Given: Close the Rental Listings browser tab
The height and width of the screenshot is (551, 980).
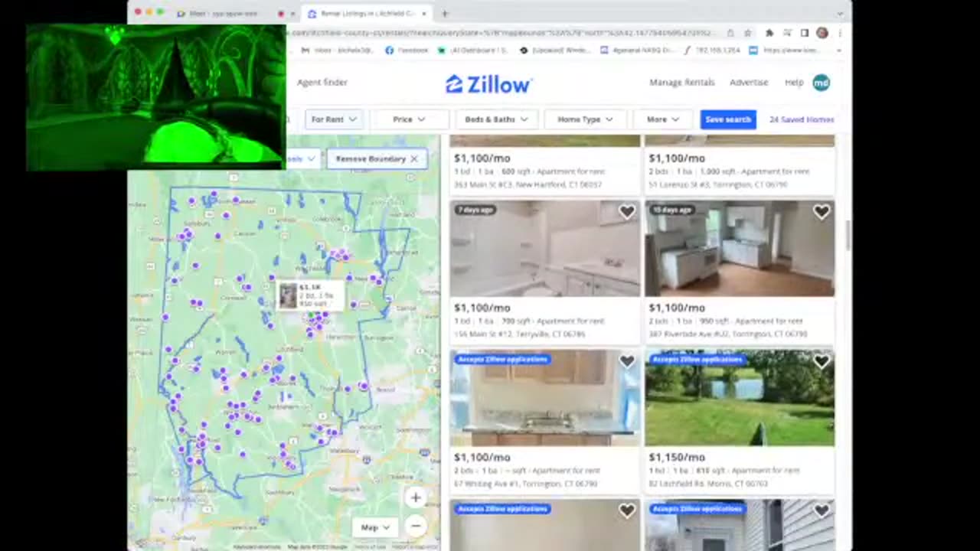Looking at the screenshot, I should (423, 14).
